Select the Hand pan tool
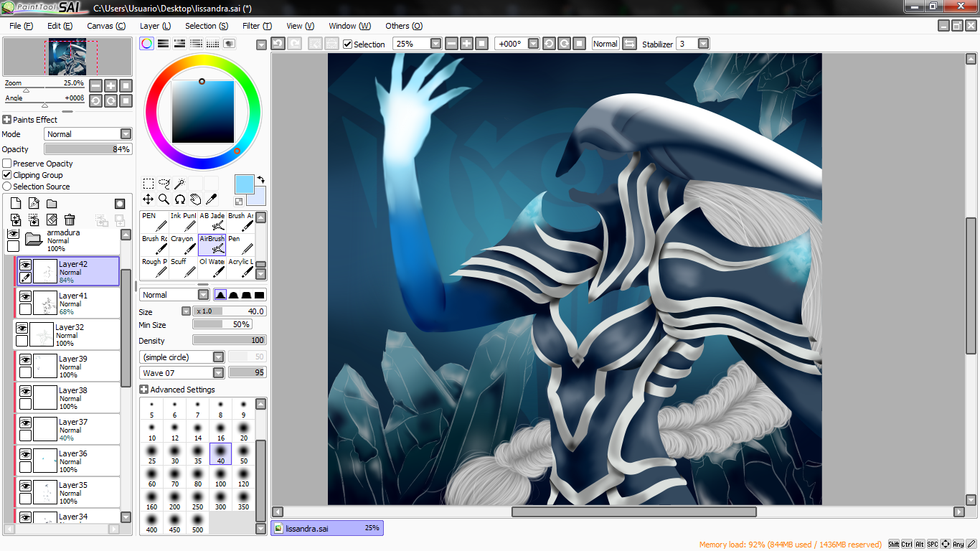This screenshot has width=980, height=551. (195, 199)
